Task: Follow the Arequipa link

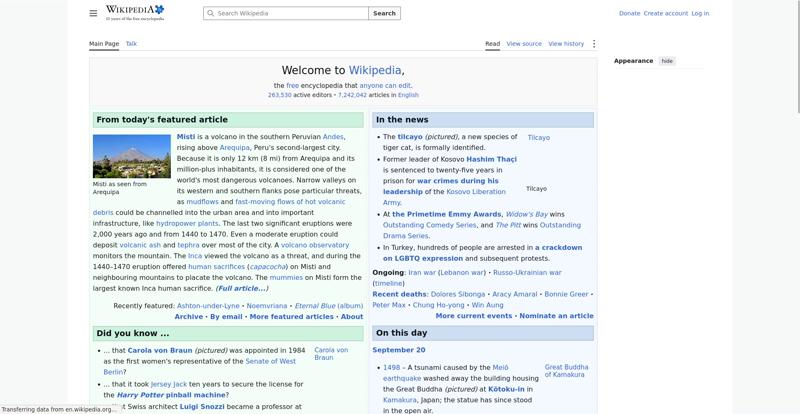Action: pyautogui.click(x=235, y=148)
